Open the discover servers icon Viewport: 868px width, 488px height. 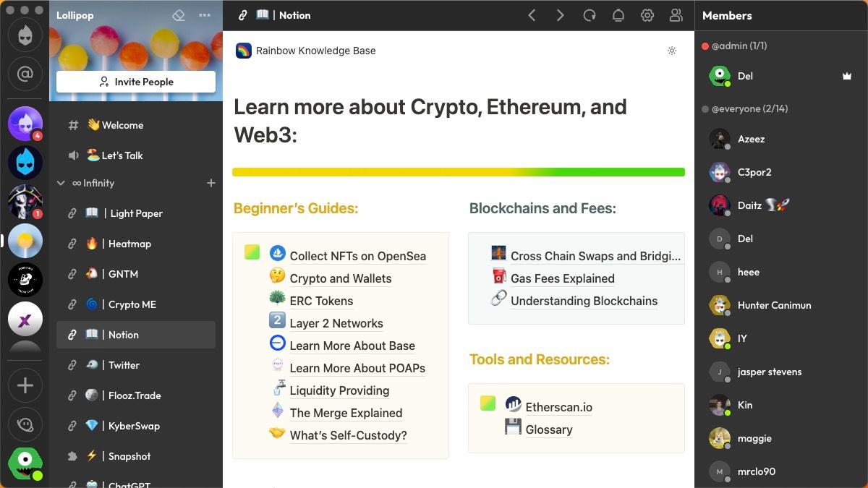pos(25,424)
